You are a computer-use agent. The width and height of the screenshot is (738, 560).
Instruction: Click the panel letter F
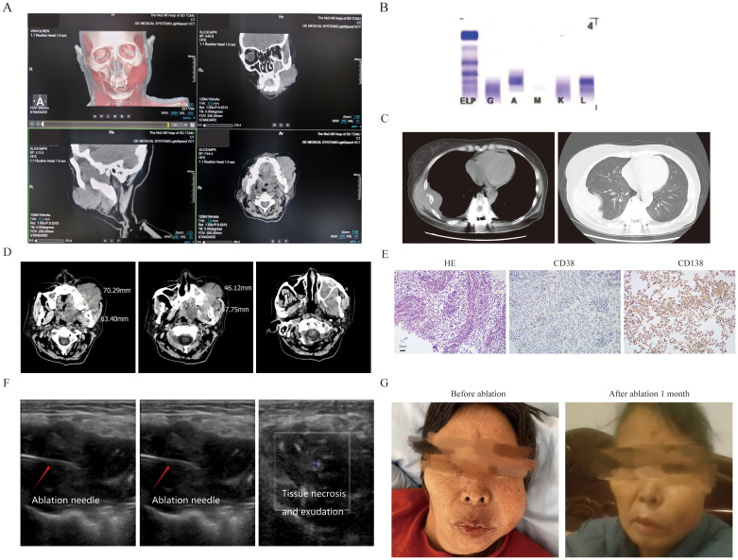click(x=6, y=382)
